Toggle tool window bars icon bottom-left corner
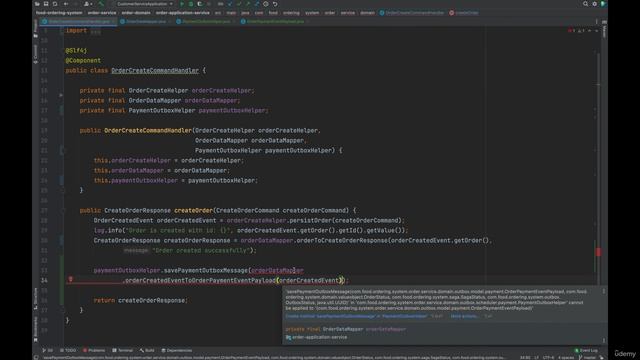Viewport: 640px width, 360px height. point(36,358)
